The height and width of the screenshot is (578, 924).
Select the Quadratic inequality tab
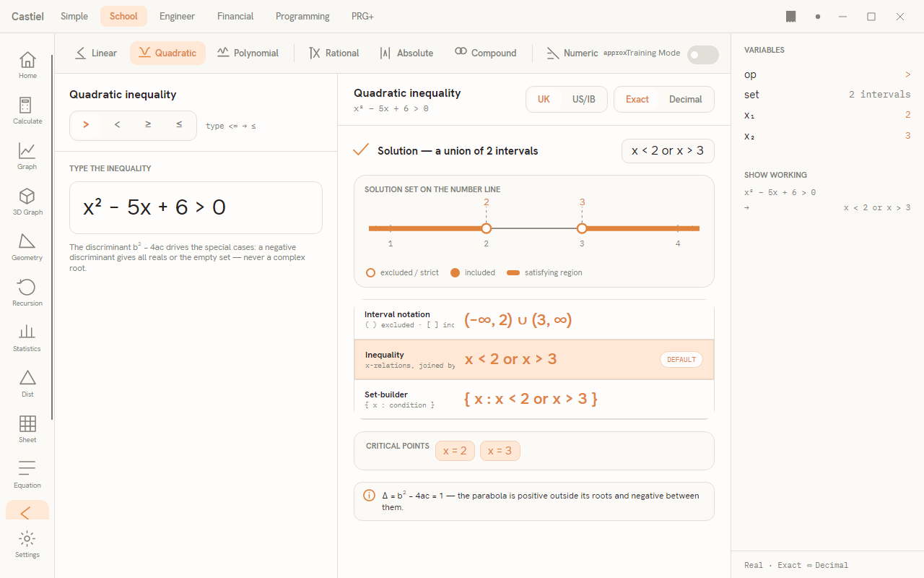point(167,53)
